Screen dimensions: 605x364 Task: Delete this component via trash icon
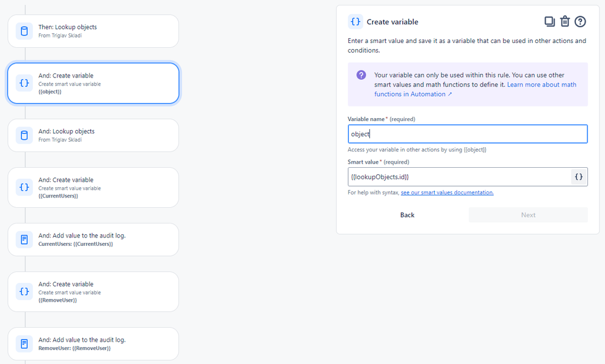pyautogui.click(x=565, y=22)
